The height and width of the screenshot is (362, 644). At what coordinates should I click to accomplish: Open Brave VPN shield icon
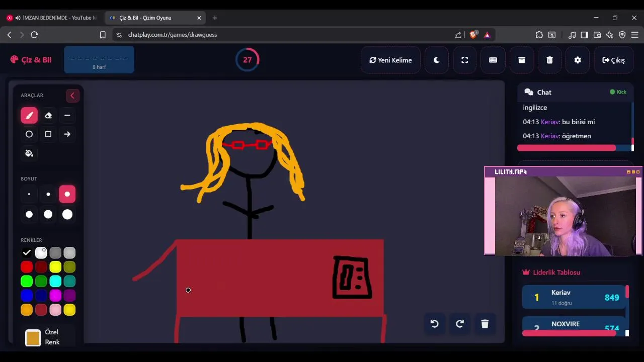coord(622,35)
